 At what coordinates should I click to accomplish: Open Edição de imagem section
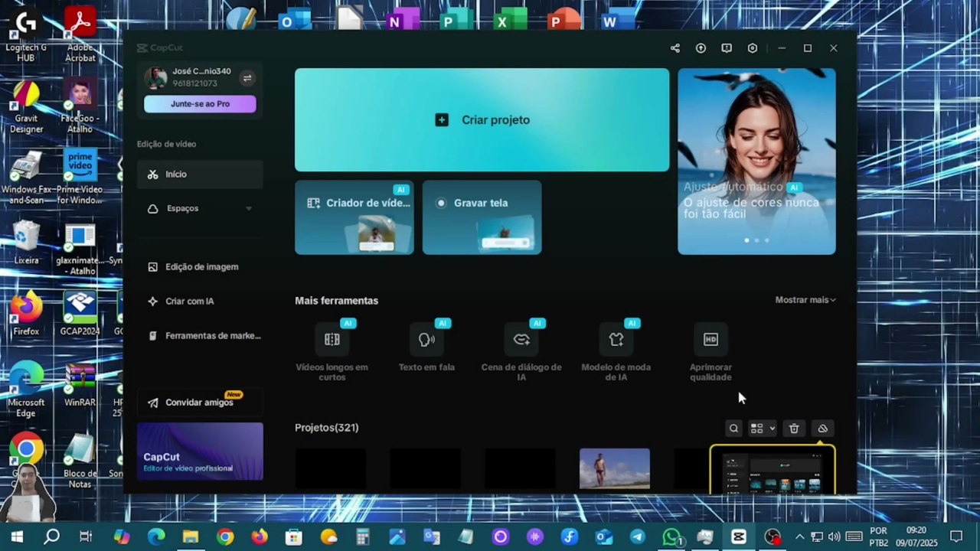click(x=200, y=267)
